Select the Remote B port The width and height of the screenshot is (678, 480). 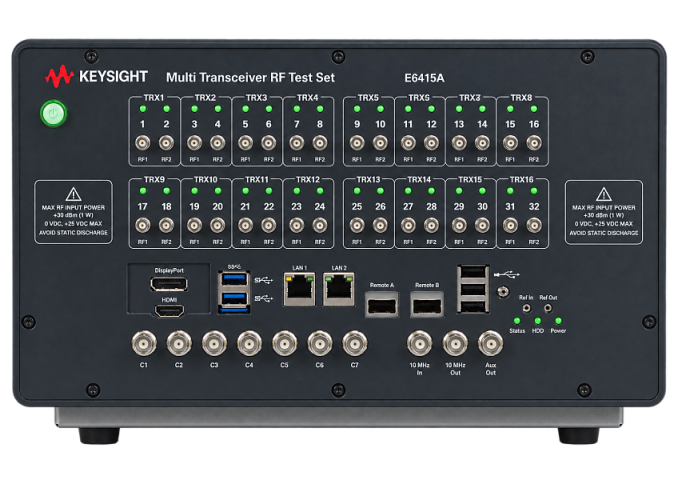point(427,305)
